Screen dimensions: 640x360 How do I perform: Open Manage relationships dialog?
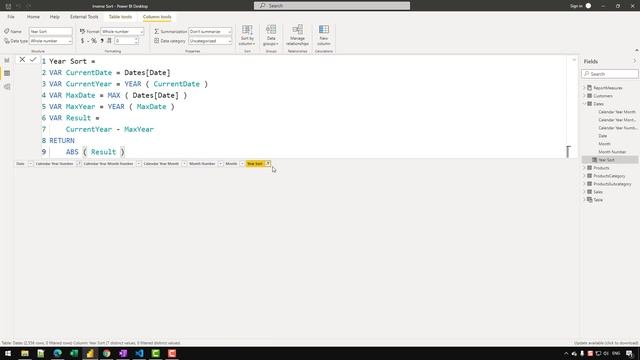point(297,35)
